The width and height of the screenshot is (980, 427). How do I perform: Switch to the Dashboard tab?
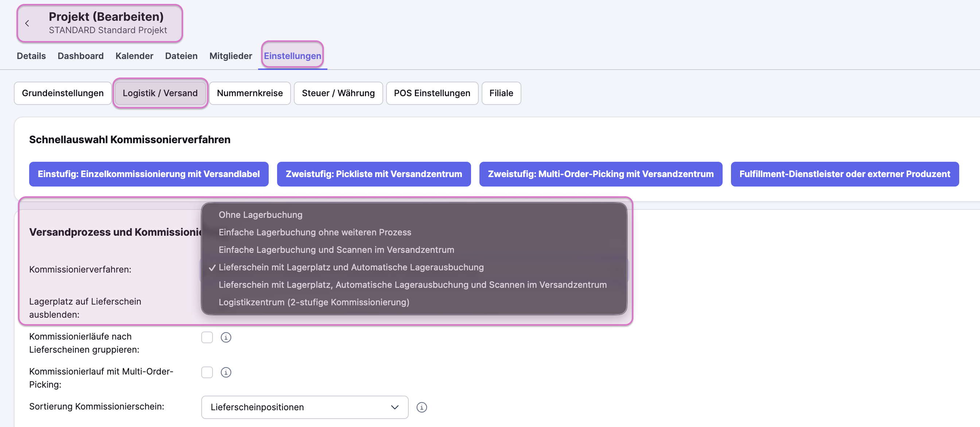[x=80, y=56]
